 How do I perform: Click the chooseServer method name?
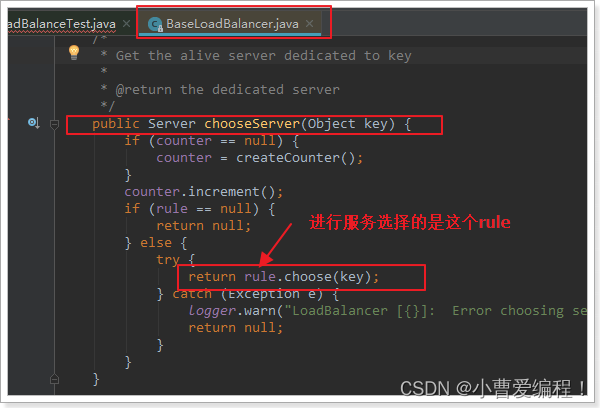pyautogui.click(x=252, y=124)
